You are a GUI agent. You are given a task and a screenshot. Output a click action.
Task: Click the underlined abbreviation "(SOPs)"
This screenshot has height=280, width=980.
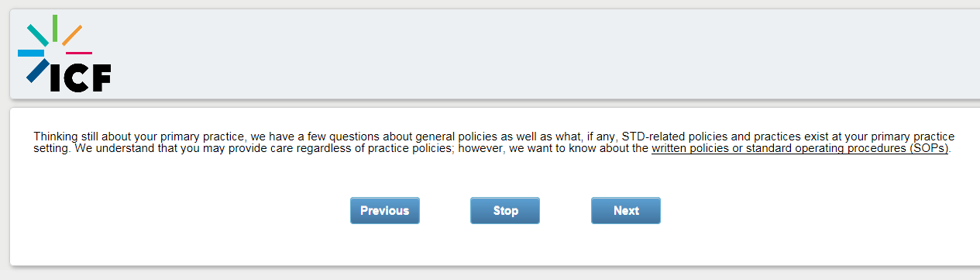tap(929, 148)
